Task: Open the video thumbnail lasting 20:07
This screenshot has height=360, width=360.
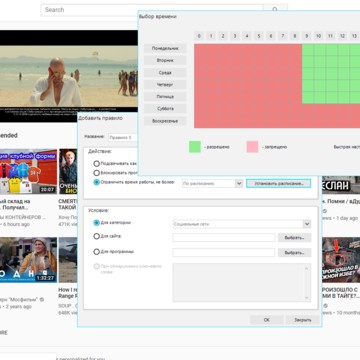Action: [28, 172]
